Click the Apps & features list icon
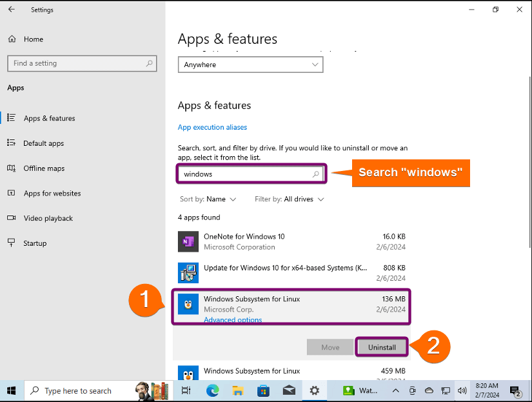Screen dimensions: 532x402 tap(11, 118)
